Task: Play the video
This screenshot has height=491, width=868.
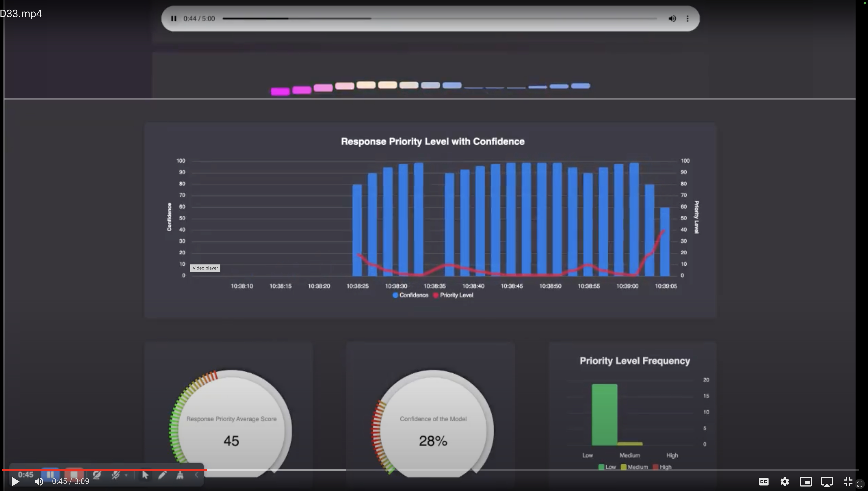Action: (15, 482)
